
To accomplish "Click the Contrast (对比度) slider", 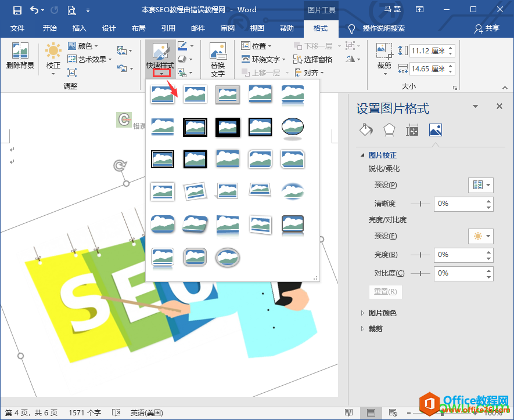I will 420,273.
